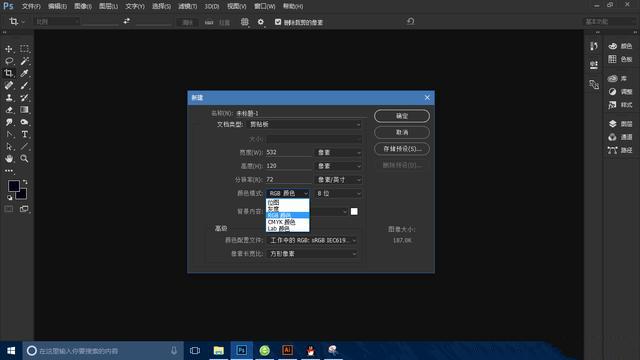Reset to default foreground and background colors
The width and height of the screenshot is (640, 360).
pyautogui.click(x=9, y=198)
